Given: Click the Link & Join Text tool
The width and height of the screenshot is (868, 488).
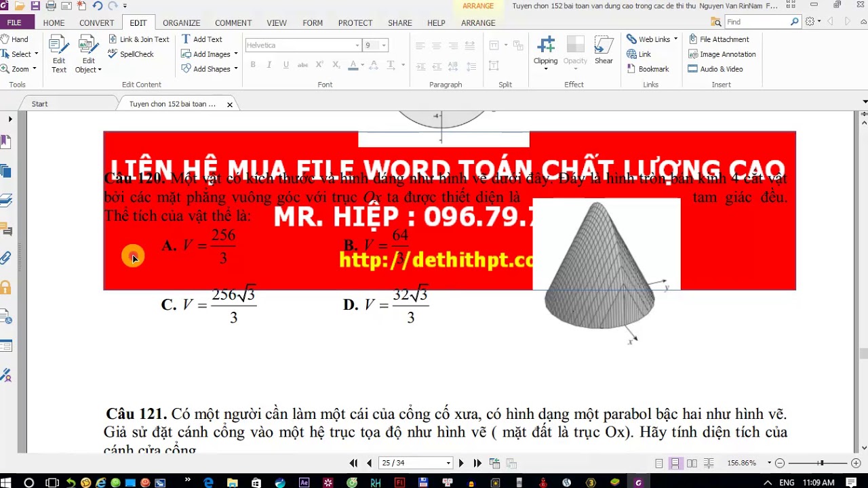Looking at the screenshot, I should point(138,39).
